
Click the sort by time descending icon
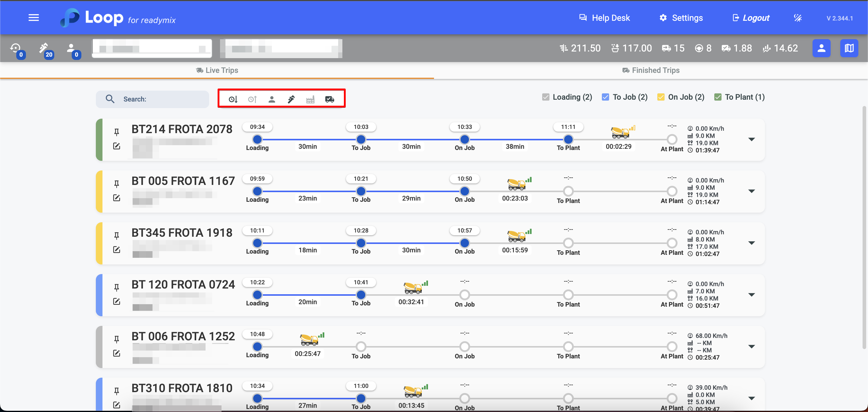tap(233, 99)
